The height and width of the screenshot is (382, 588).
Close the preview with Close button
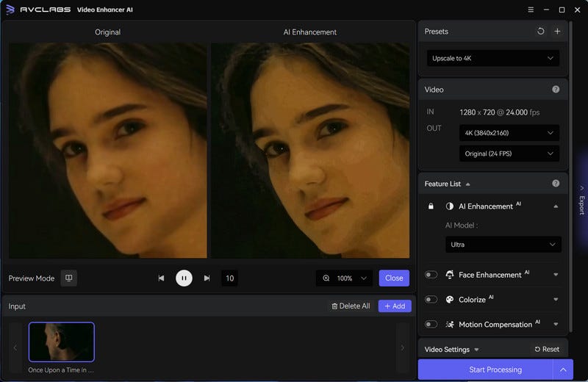(x=394, y=278)
